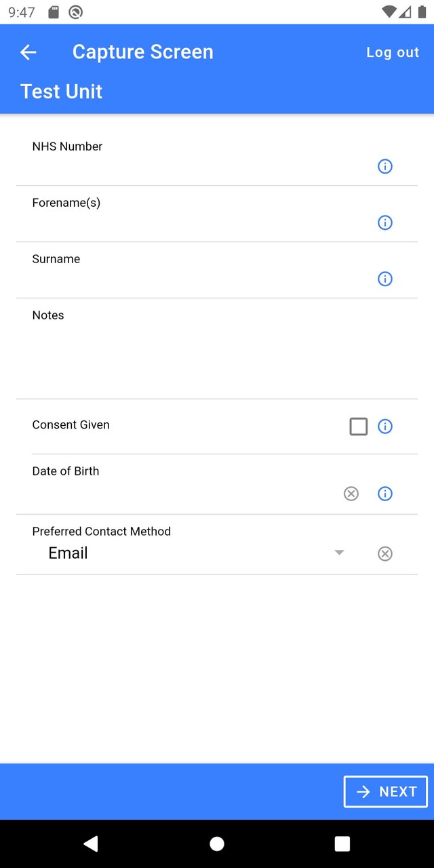Image resolution: width=434 pixels, height=868 pixels.
Task: Clear the Preferred Contact Method selection
Action: (x=384, y=554)
